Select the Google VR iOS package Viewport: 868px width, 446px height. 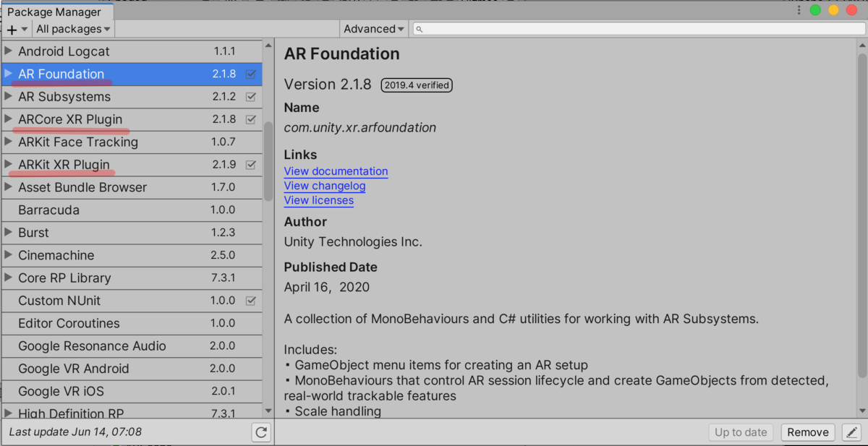click(x=132, y=391)
